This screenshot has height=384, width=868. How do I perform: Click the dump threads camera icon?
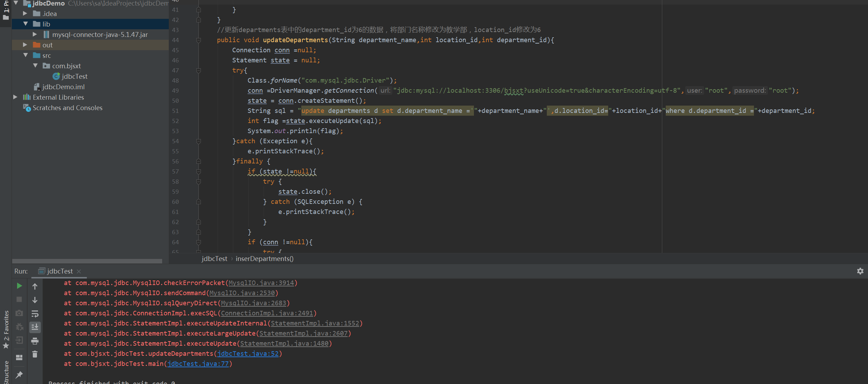tap(19, 313)
